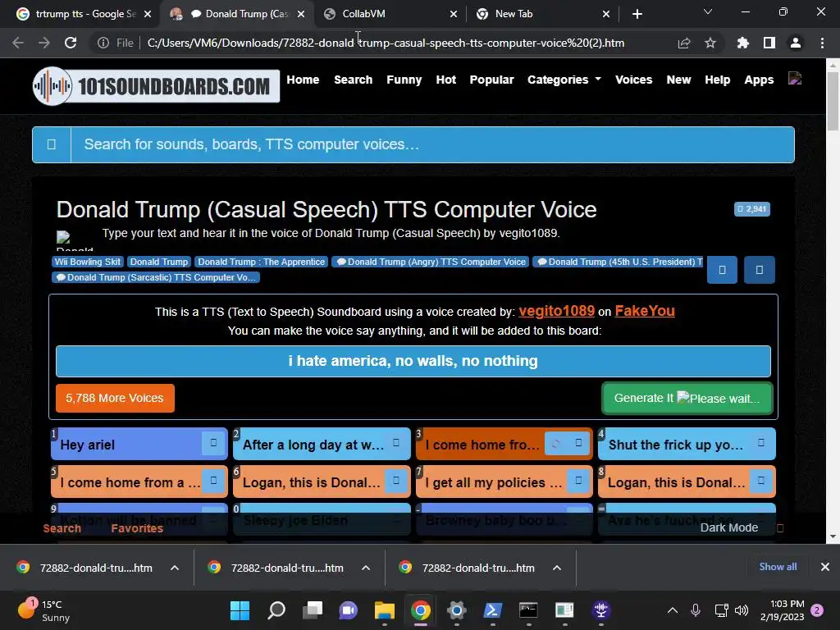Open the Popular nav menu item
The image size is (840, 630).
point(492,80)
